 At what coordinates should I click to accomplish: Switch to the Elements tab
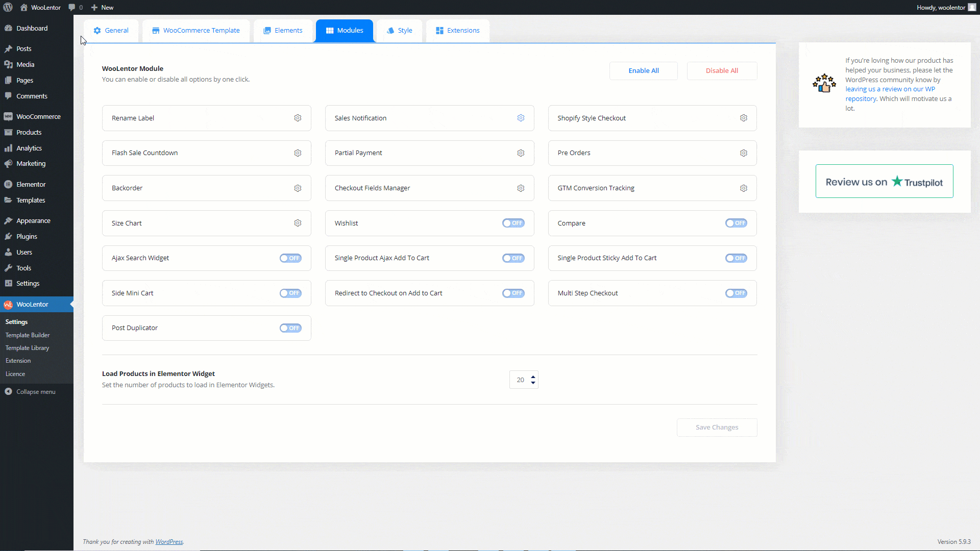[283, 31]
